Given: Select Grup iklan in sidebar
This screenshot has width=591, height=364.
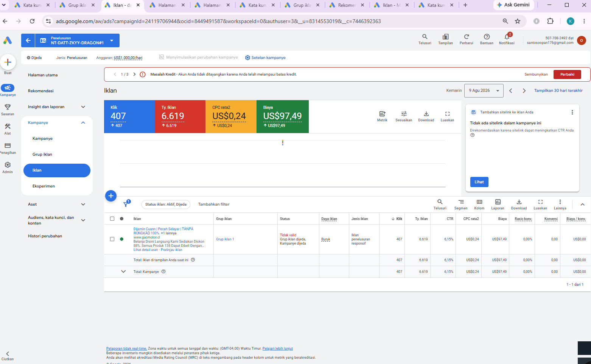Looking at the screenshot, I should (42, 155).
